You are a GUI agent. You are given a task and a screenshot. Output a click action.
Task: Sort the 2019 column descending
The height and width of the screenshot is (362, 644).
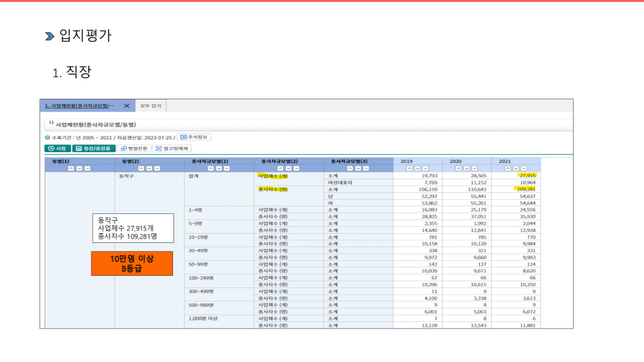(417, 168)
